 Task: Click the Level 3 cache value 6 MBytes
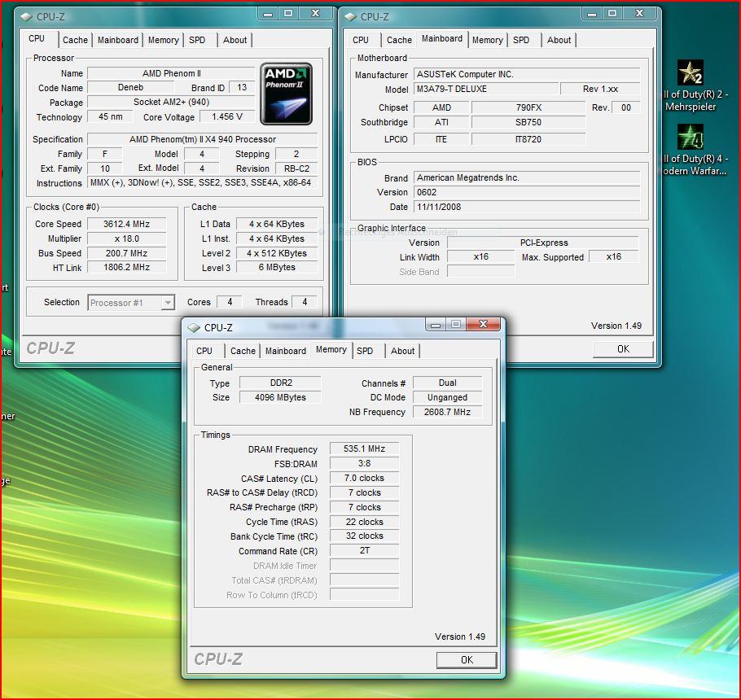(277, 267)
